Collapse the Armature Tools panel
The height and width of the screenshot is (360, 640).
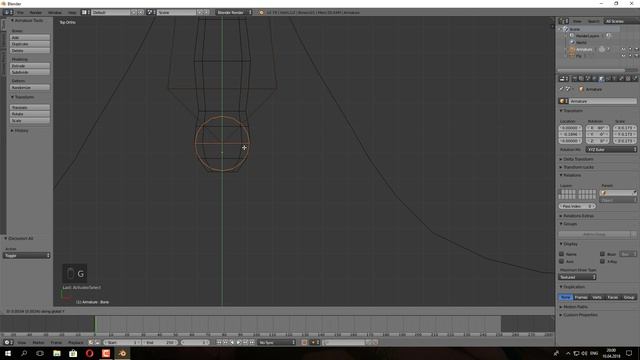[x=27, y=20]
